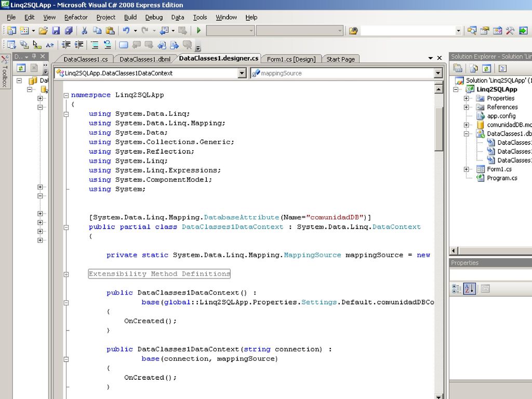Click the Copy toolbar icon
This screenshot has height=399, width=532.
(x=97, y=31)
